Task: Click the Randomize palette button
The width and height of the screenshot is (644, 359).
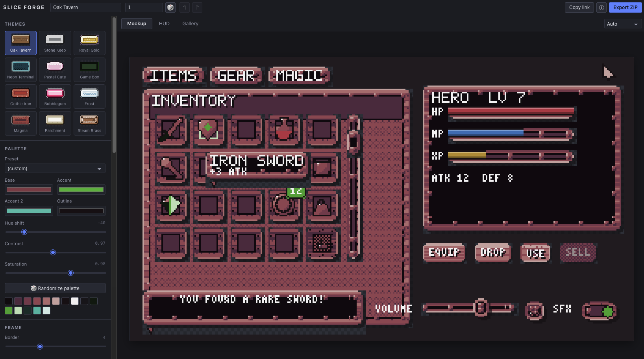Action: [x=55, y=288]
